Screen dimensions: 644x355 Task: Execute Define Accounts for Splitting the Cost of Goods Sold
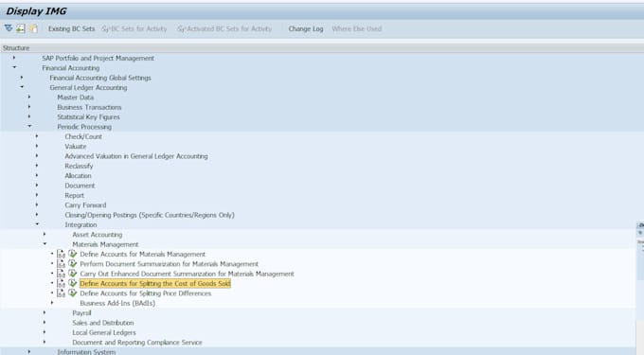click(73, 283)
